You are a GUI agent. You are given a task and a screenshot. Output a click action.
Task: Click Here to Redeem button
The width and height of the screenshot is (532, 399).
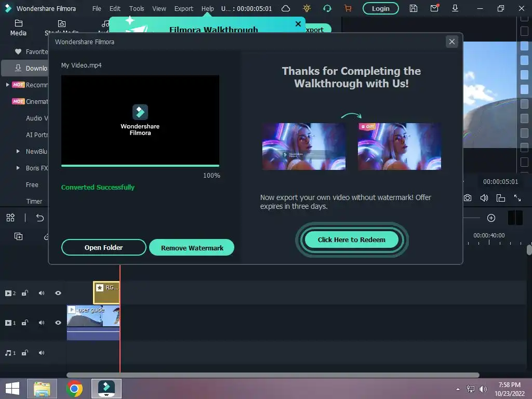click(x=352, y=240)
